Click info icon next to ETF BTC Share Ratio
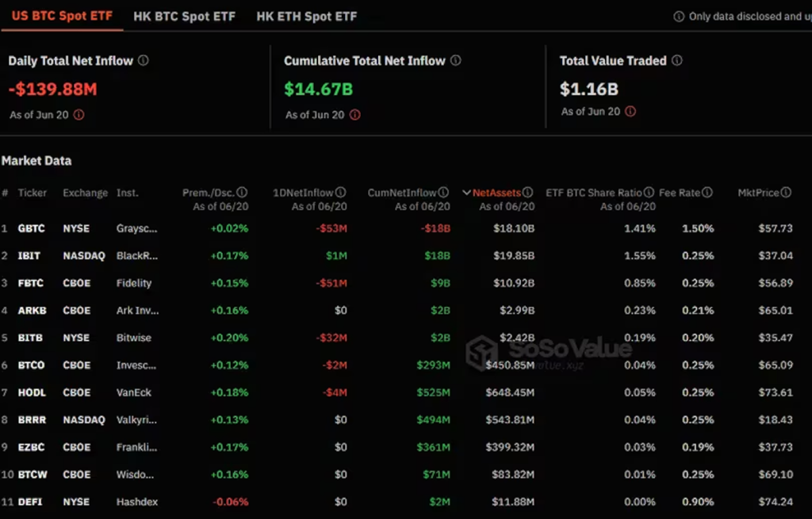The height and width of the screenshot is (519, 812). point(649,193)
